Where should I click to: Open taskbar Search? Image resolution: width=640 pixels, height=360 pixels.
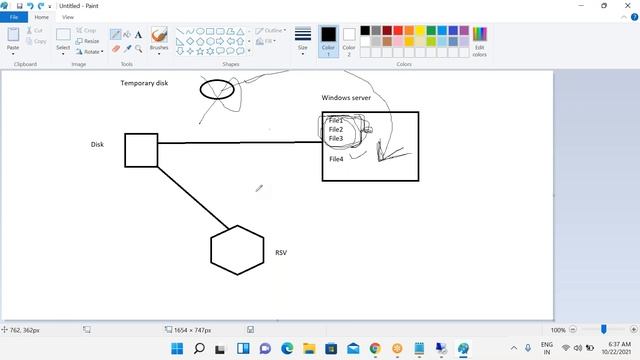199,349
